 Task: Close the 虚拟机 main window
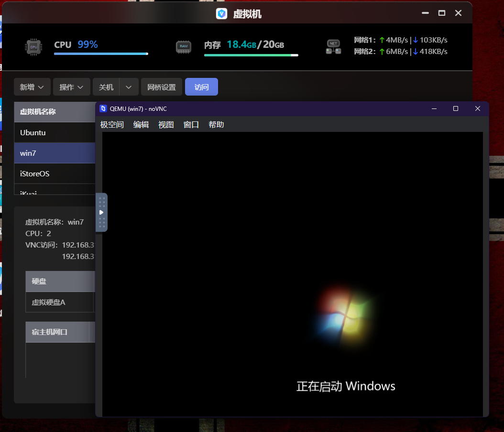point(459,13)
